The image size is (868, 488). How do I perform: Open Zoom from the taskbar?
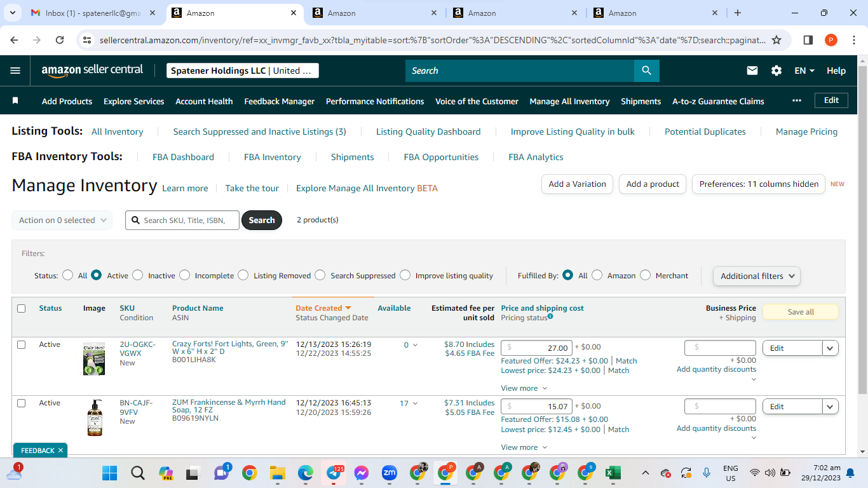(390, 473)
